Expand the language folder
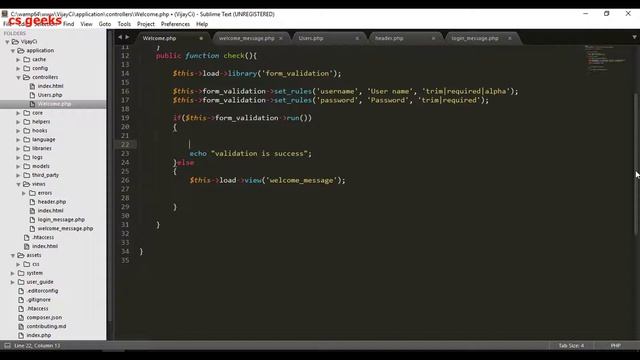Screen dimensions: 640x360 coord(18,140)
